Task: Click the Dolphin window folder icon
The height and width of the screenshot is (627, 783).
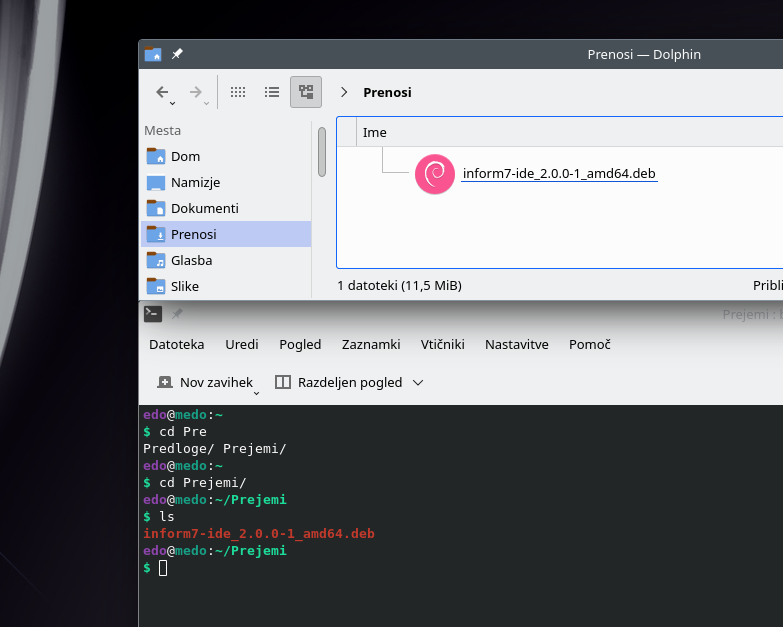Action: point(153,54)
